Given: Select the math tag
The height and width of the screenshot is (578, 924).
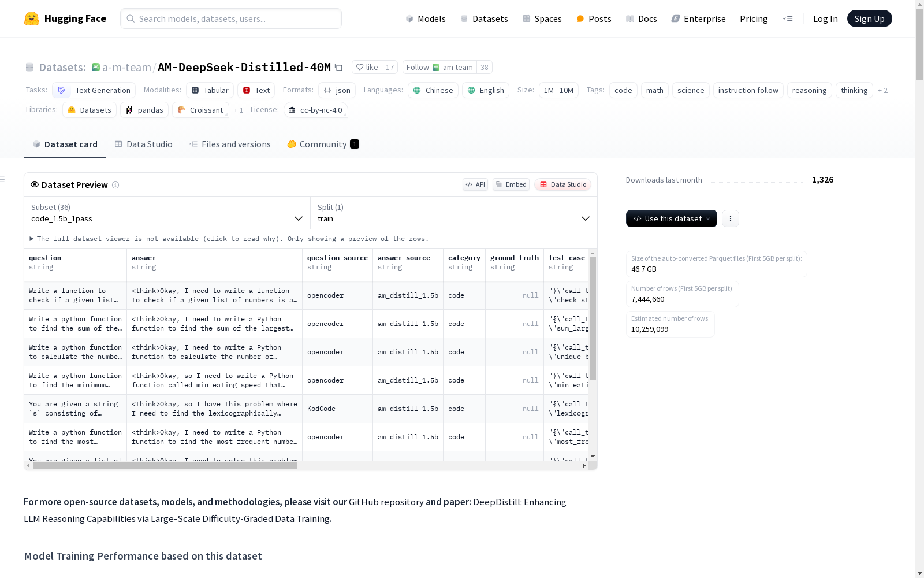Looking at the screenshot, I should (x=655, y=90).
